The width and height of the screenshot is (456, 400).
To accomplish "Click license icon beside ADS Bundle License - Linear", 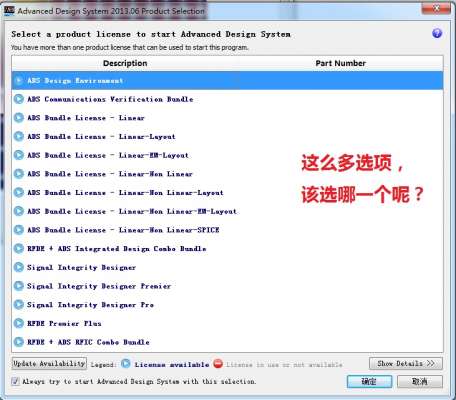I will point(19,118).
